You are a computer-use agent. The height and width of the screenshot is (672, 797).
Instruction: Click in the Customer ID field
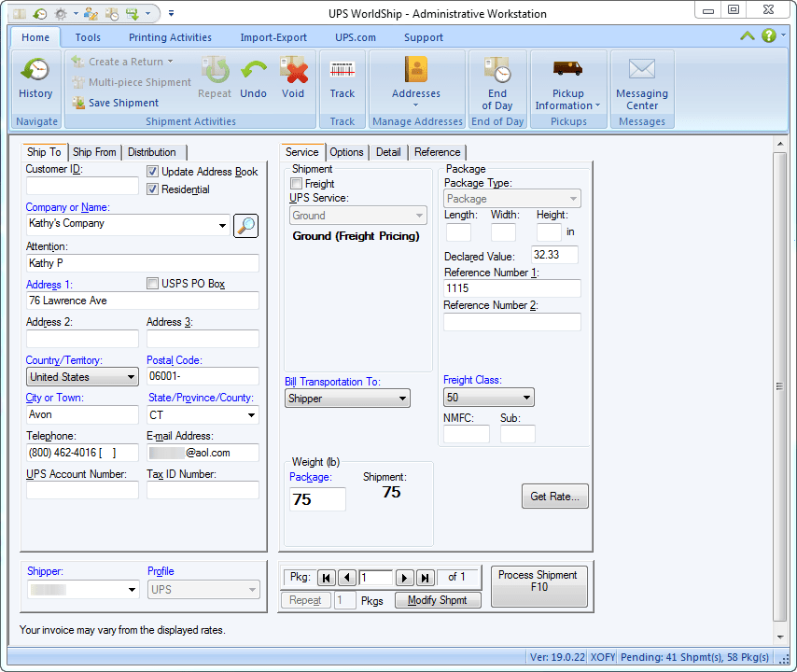[82, 186]
